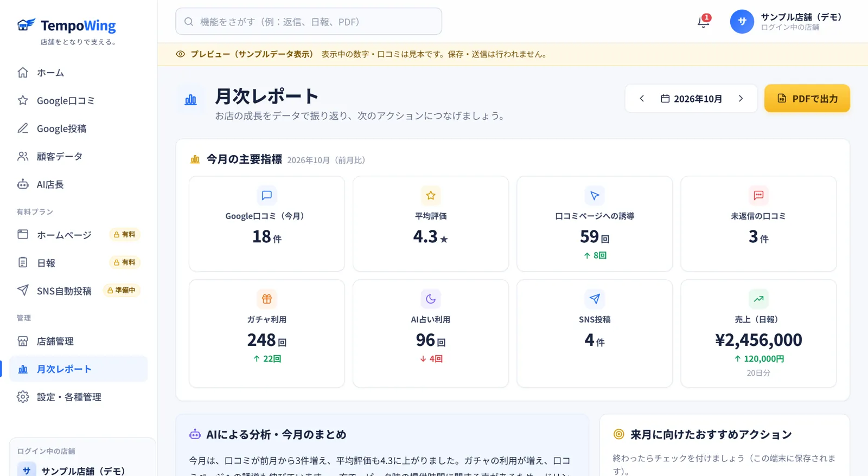Click the search magnifier icon

click(x=189, y=22)
